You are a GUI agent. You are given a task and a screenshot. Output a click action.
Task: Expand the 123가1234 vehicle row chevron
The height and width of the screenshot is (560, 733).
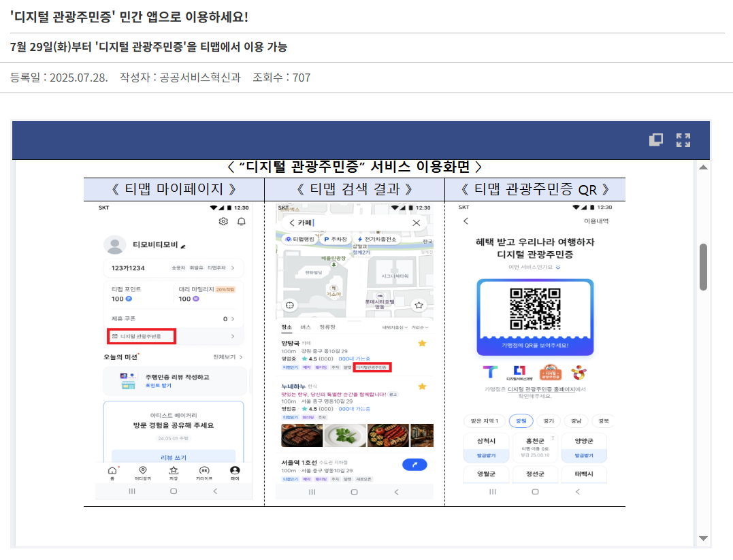233,268
